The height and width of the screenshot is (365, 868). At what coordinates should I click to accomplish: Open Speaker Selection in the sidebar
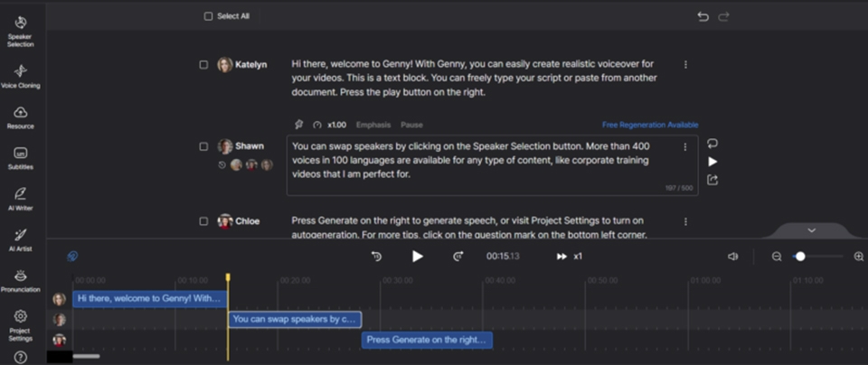pos(20,30)
